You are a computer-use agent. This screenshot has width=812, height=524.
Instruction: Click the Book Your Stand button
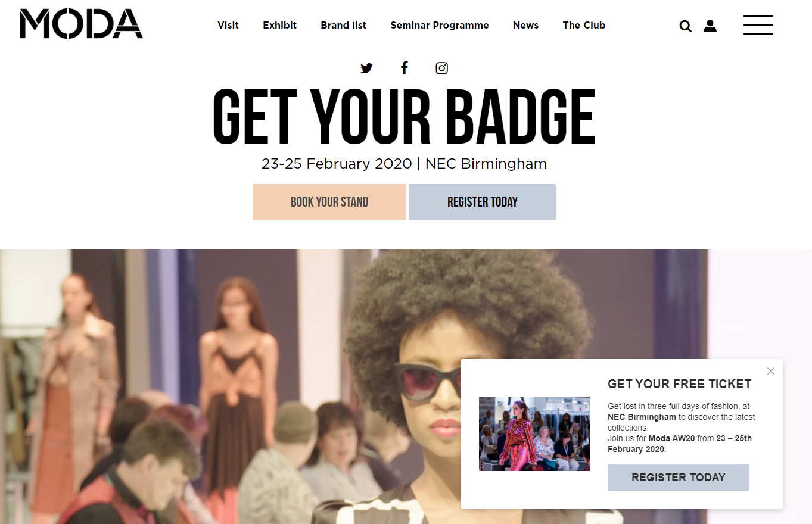(329, 202)
